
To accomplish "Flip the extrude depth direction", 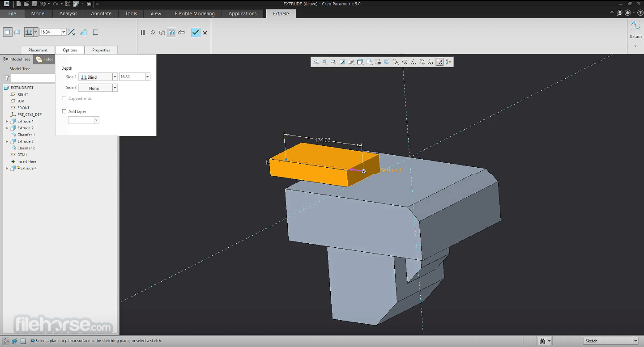I will click(x=71, y=32).
